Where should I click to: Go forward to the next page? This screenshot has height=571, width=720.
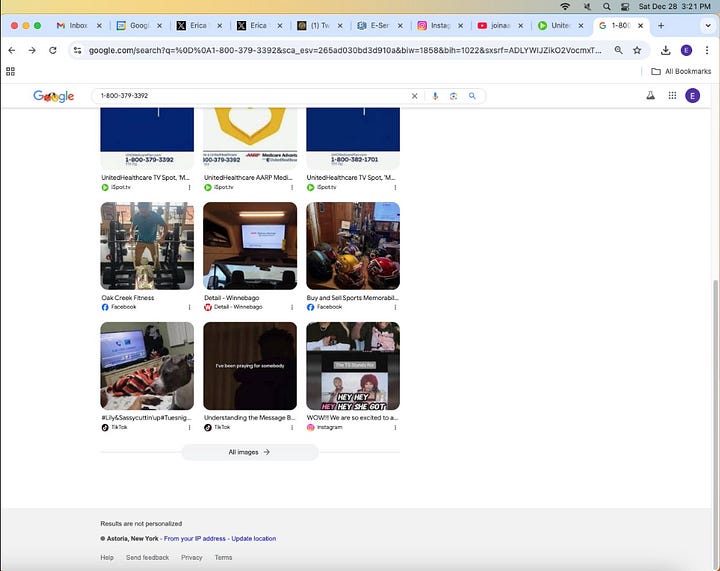32,50
